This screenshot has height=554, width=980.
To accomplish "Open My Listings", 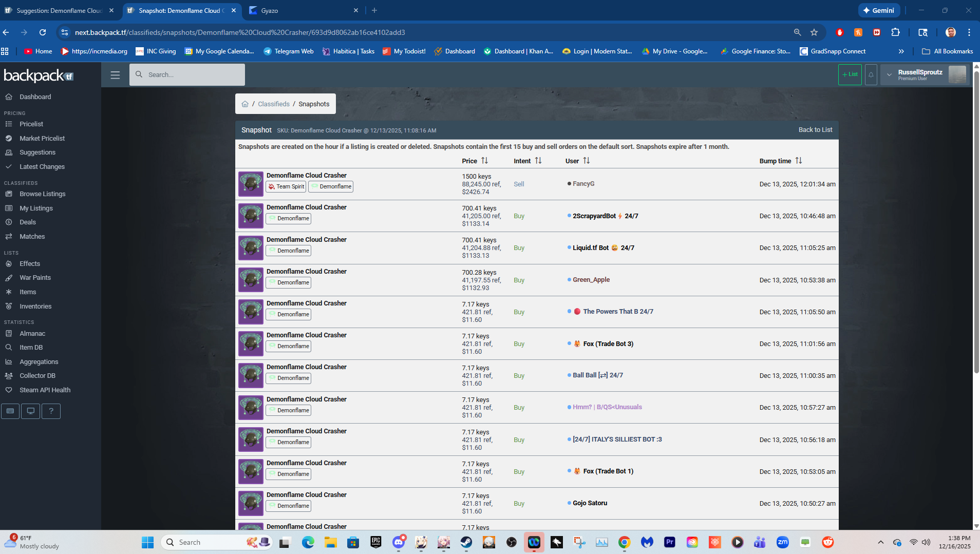I will tap(36, 208).
